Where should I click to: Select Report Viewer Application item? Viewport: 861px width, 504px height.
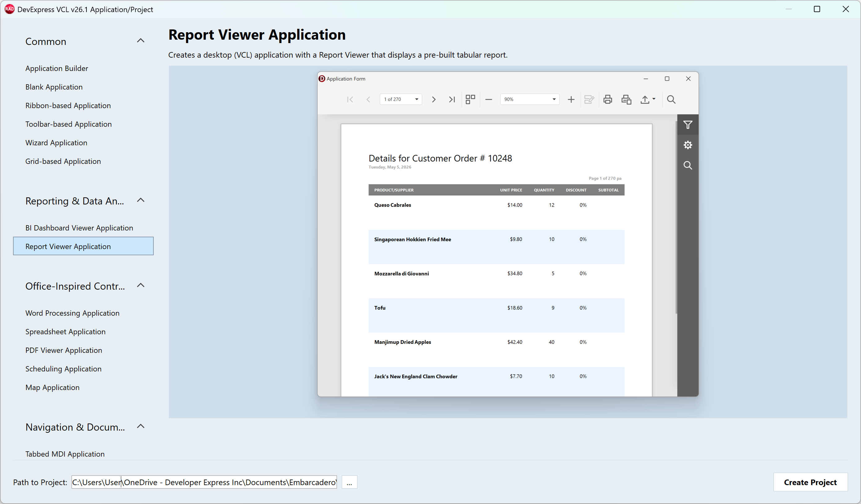pyautogui.click(x=83, y=246)
